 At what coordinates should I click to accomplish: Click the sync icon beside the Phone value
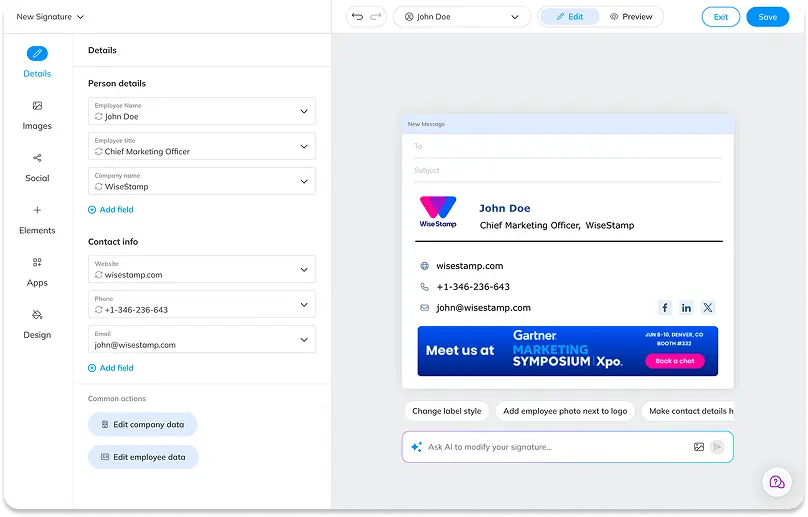98,310
